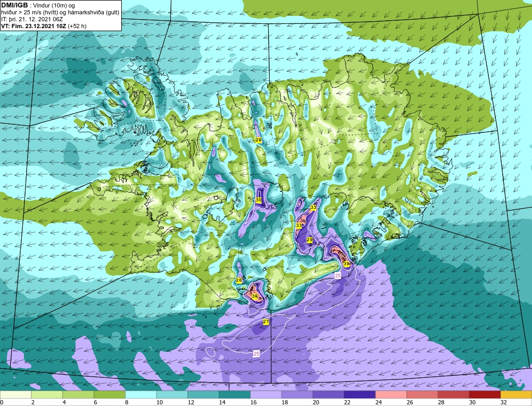Image resolution: width=532 pixels, height=406 pixels.
Task: Select the yellow 30 gust label on the map
Action: coord(259,200)
